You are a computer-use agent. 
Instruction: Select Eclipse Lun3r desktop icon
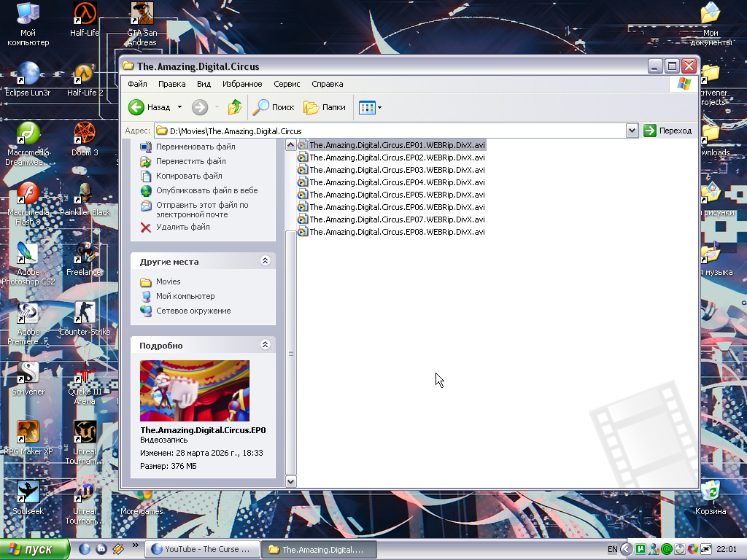click(28, 79)
